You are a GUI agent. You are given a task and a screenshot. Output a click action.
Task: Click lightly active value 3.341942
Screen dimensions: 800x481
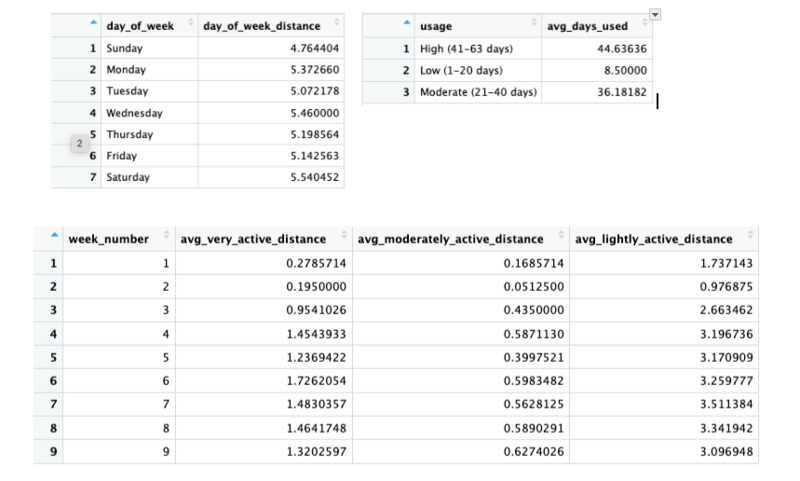coord(726,428)
